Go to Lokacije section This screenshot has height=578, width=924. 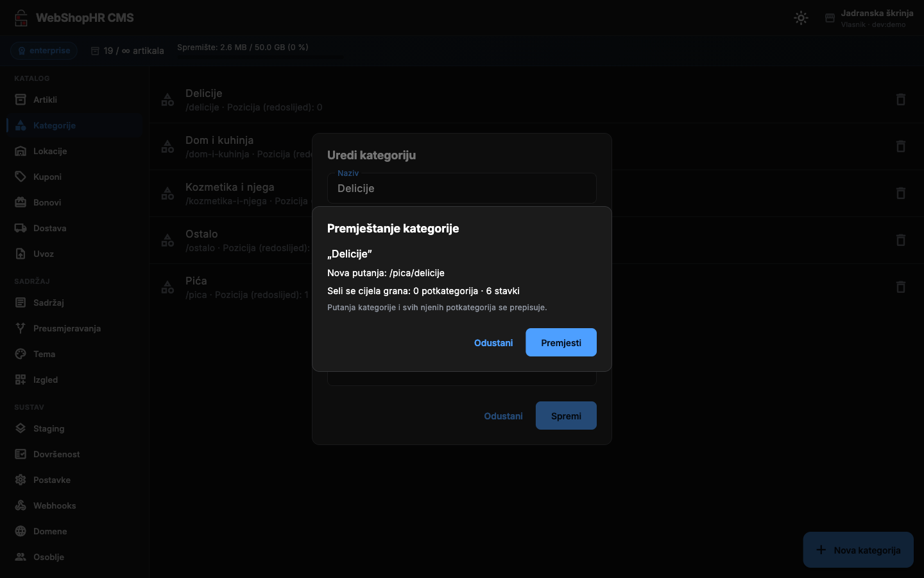[x=74, y=151]
